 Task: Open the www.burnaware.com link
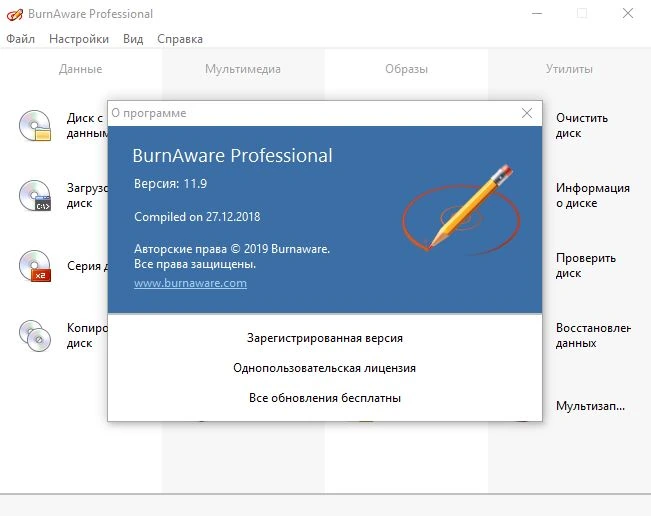[190, 283]
